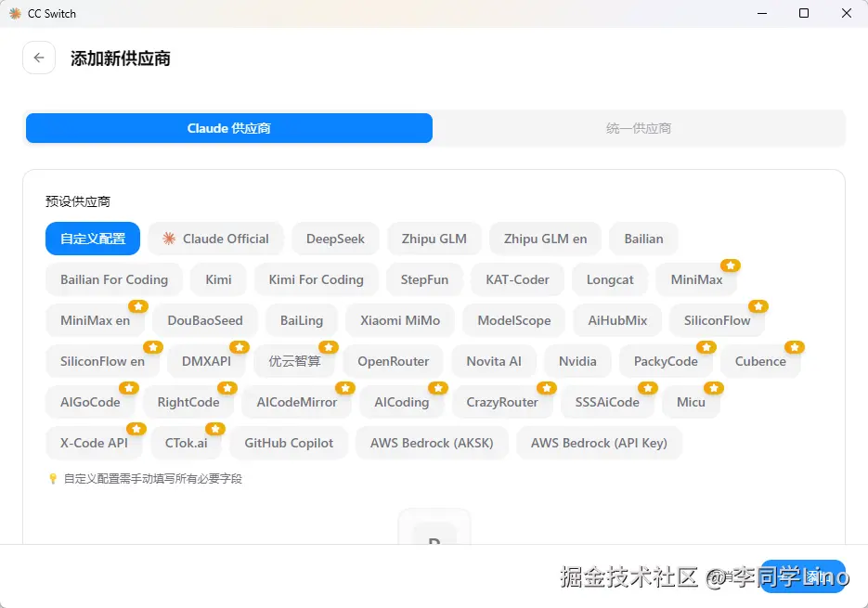Viewport: 868px width, 608px height.
Task: Pick the PackyCode preset
Action: (666, 362)
